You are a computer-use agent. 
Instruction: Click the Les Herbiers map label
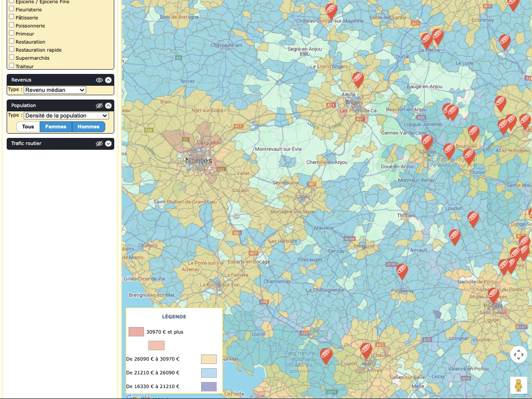pos(283,241)
